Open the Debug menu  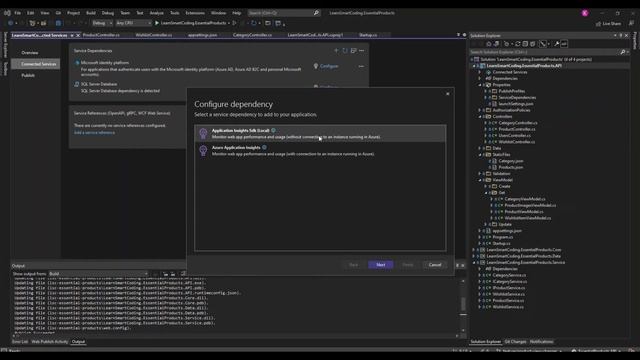(108, 13)
